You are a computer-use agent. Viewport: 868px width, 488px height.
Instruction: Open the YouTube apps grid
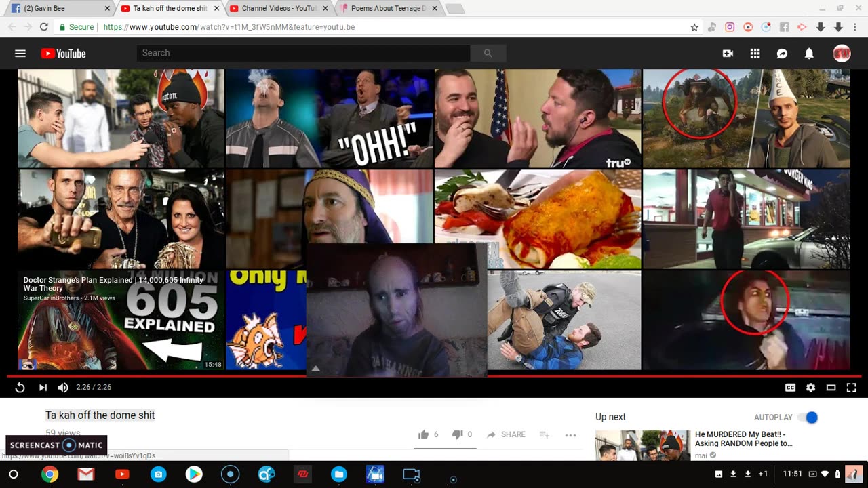[755, 54]
